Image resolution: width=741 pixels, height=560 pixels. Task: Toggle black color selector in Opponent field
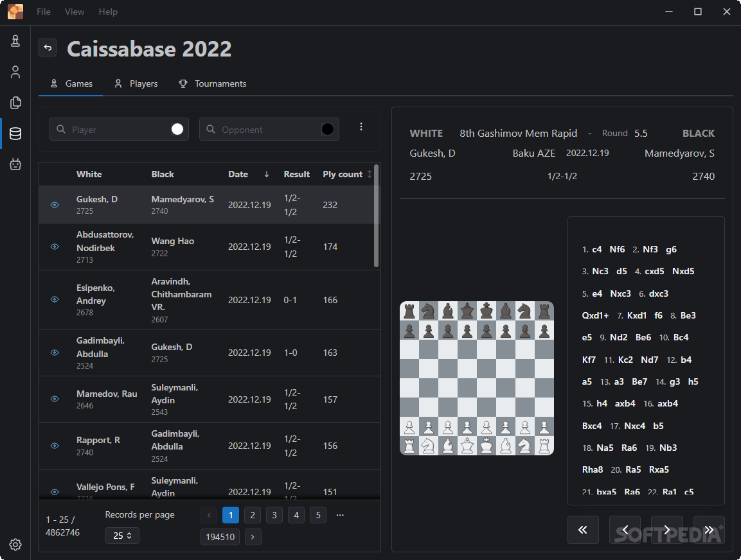[x=328, y=129]
